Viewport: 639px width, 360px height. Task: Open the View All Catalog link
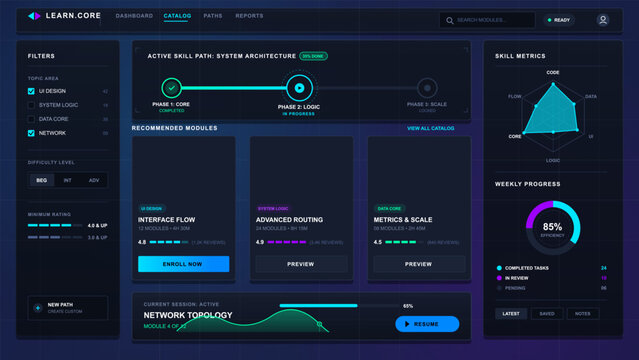[x=431, y=128]
